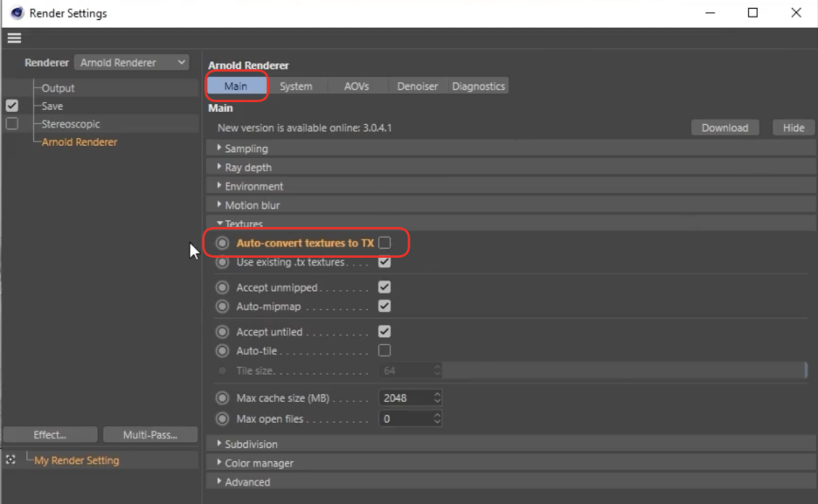Image resolution: width=818 pixels, height=504 pixels.
Task: Switch to the System tab
Action: [x=295, y=86]
